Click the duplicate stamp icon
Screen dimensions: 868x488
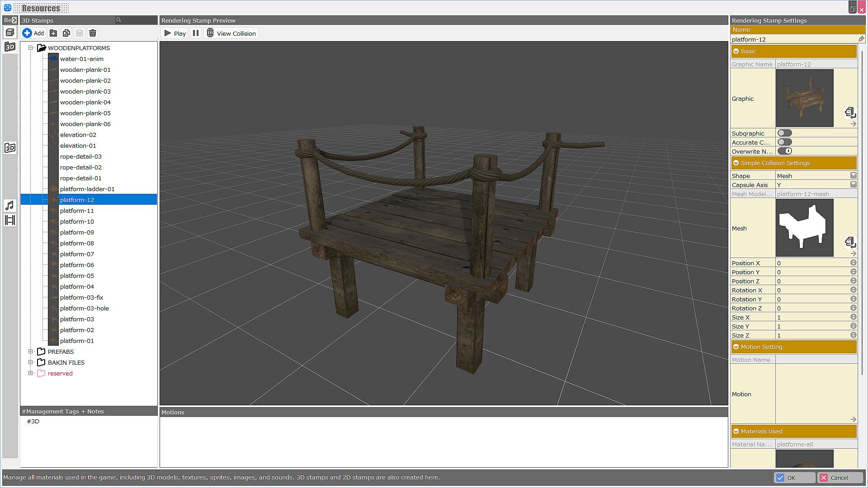coord(66,33)
